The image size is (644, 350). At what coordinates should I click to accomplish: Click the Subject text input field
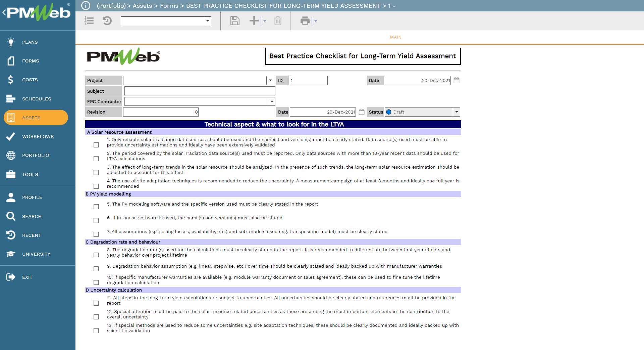[x=200, y=91]
